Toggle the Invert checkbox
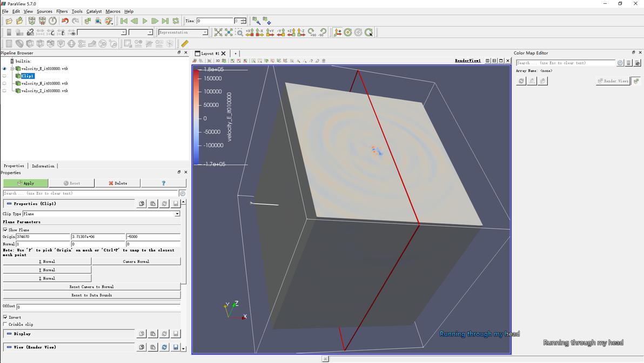Viewport: 644px width, 363px height. pyautogui.click(x=5, y=318)
